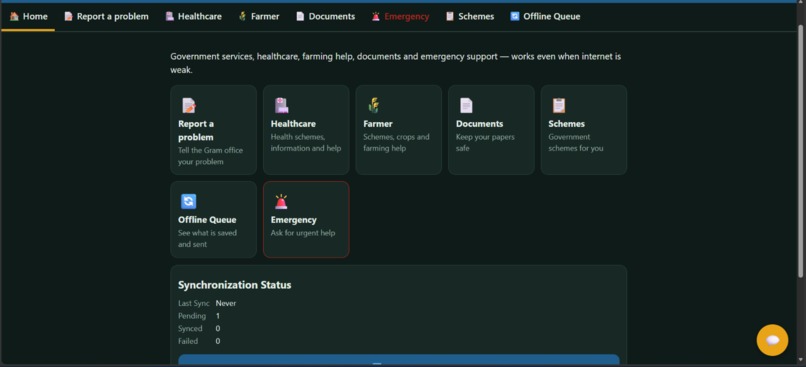This screenshot has height=367, width=806.
Task: Open the Home tab
Action: coord(28,16)
